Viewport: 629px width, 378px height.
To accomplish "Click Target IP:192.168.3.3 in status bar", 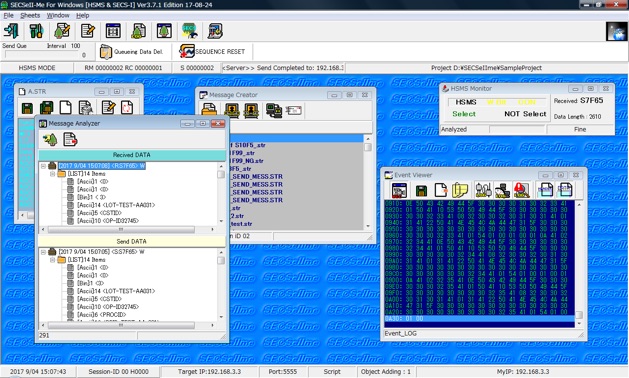I will [209, 372].
